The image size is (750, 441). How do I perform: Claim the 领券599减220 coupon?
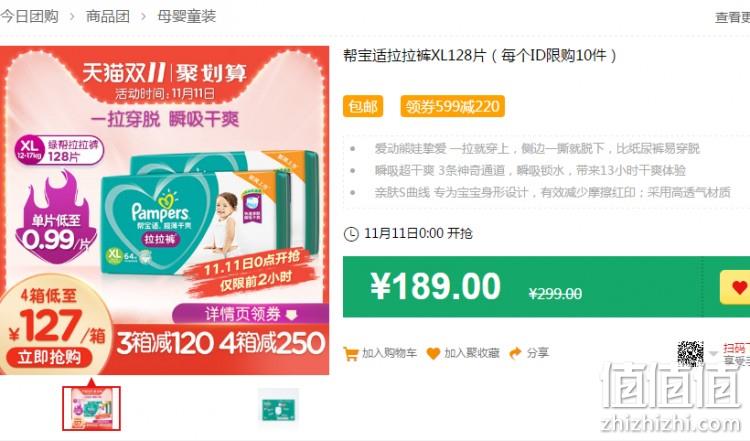click(452, 106)
